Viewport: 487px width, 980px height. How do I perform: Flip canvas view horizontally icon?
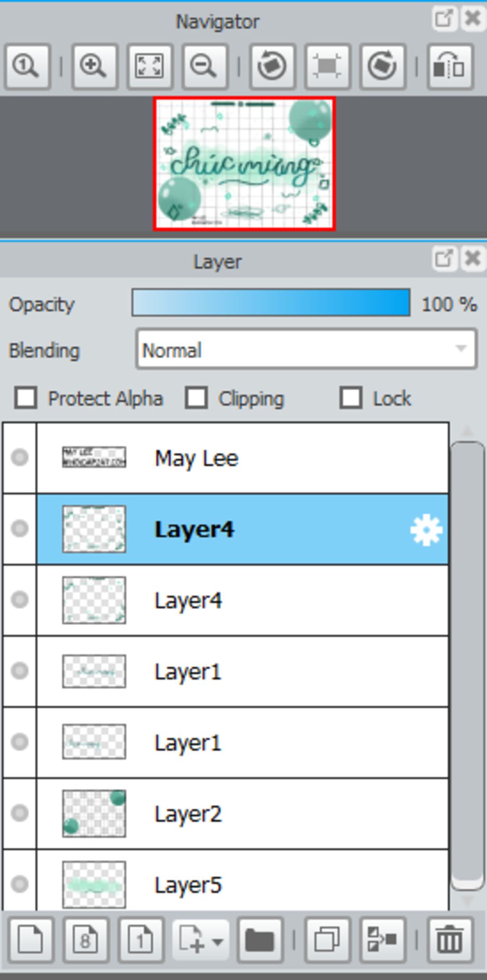click(450, 66)
